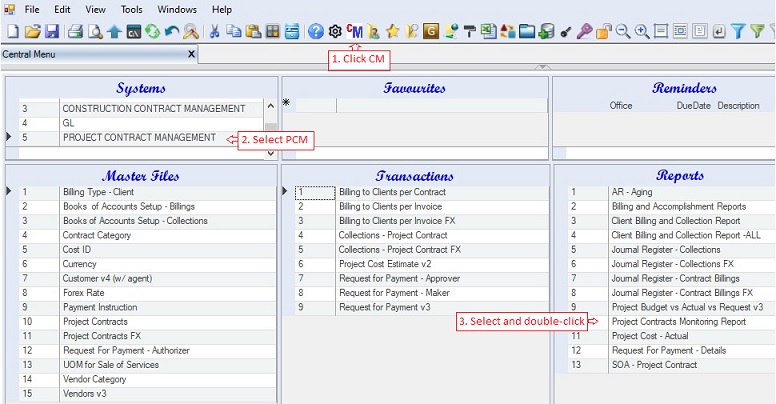Click the Undo arrow icon
Screen dimensions: 776x404
pos(171,32)
